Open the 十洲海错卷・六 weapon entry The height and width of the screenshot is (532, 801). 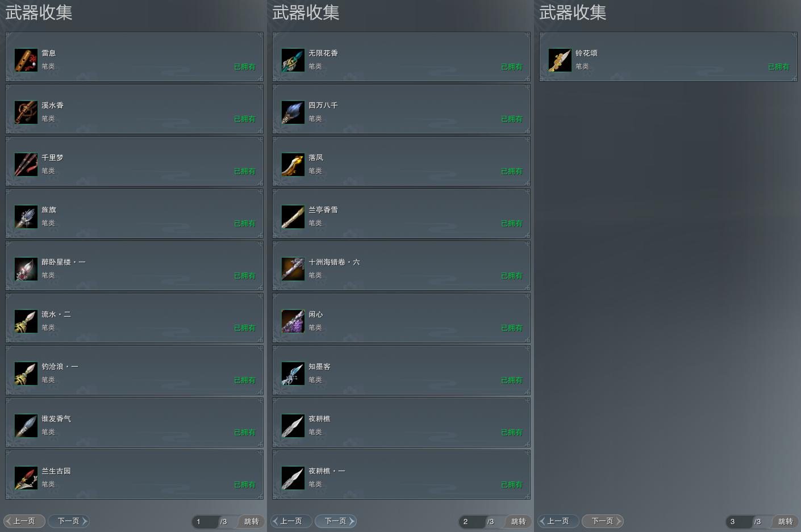coord(401,266)
